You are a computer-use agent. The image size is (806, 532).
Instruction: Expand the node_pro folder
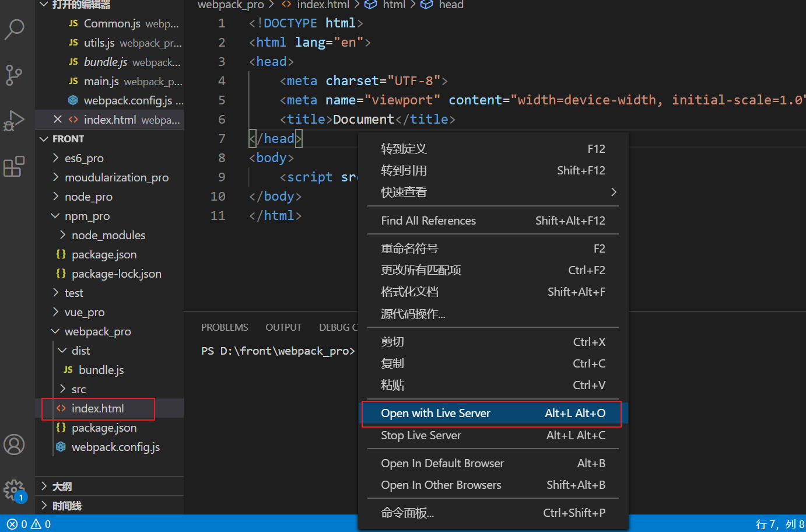coord(55,197)
